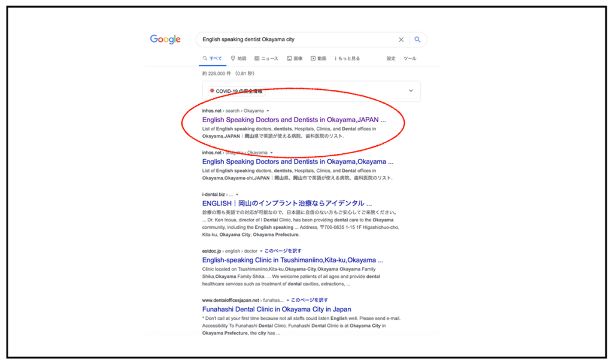Switch to the 地図 tab
Screen dimensions: 613x364
pyautogui.click(x=238, y=58)
